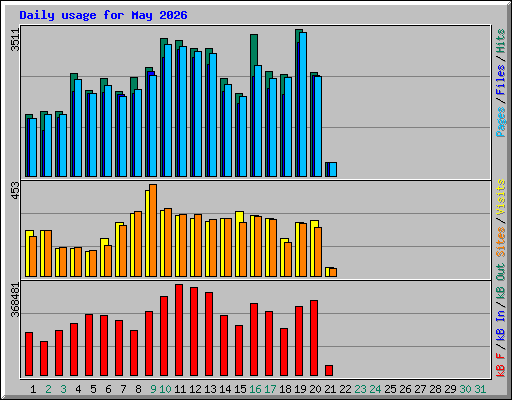Select the cyan Pages bar for day 10
This screenshot has width=512, height=400.
pyautogui.click(x=168, y=110)
